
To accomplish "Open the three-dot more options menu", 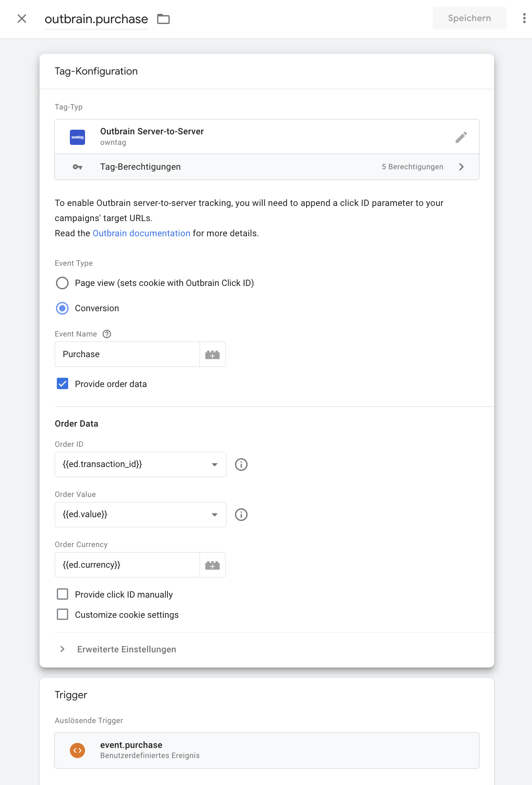I will (x=524, y=18).
